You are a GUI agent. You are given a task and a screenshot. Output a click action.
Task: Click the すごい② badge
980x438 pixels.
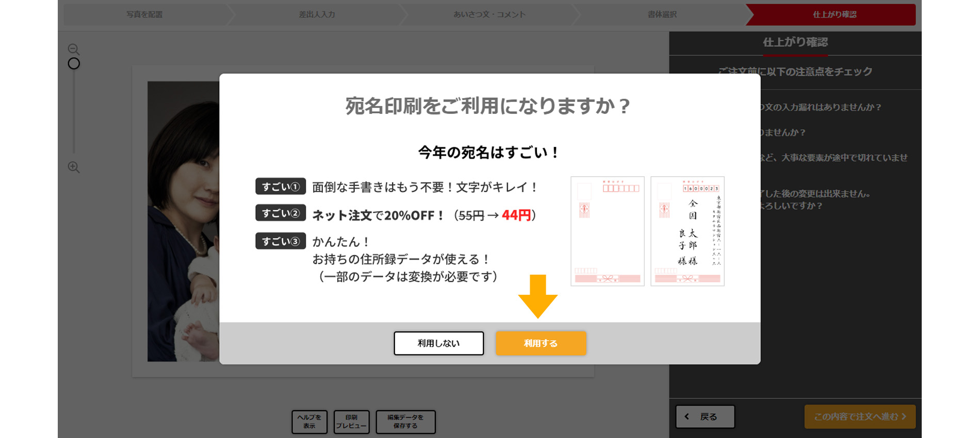point(281,213)
